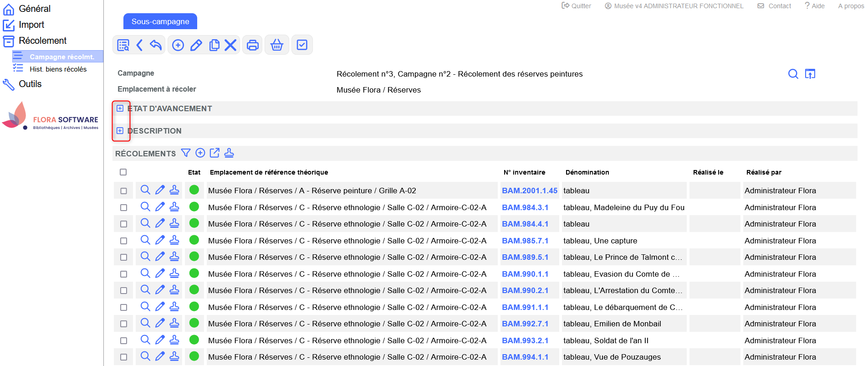Click the delete X icon in the toolbar
Image resolution: width=868 pixels, height=366 pixels.
click(x=230, y=45)
